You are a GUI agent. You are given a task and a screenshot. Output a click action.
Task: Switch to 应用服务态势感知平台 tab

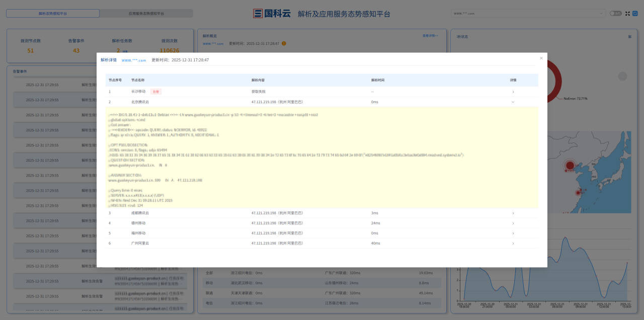[x=146, y=14]
